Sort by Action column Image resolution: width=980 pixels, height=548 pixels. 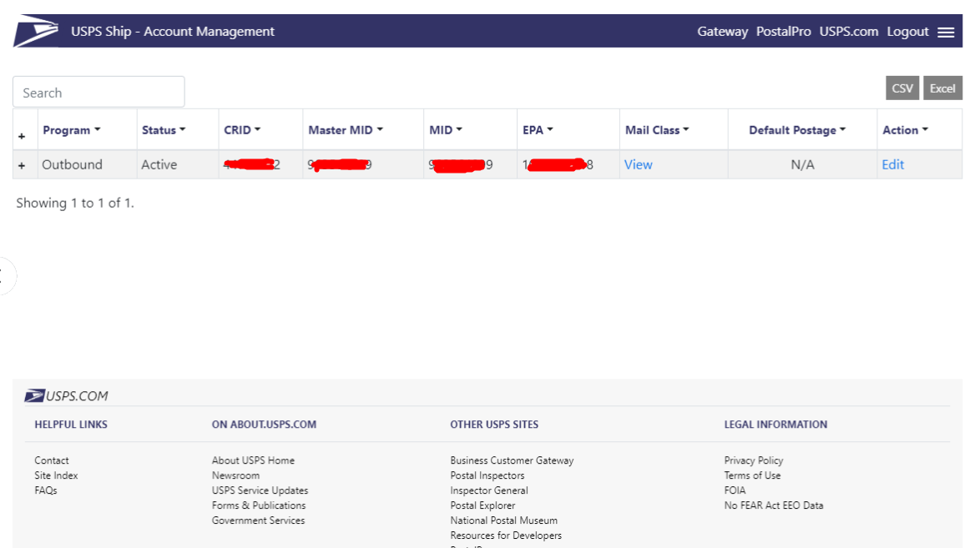coord(905,130)
